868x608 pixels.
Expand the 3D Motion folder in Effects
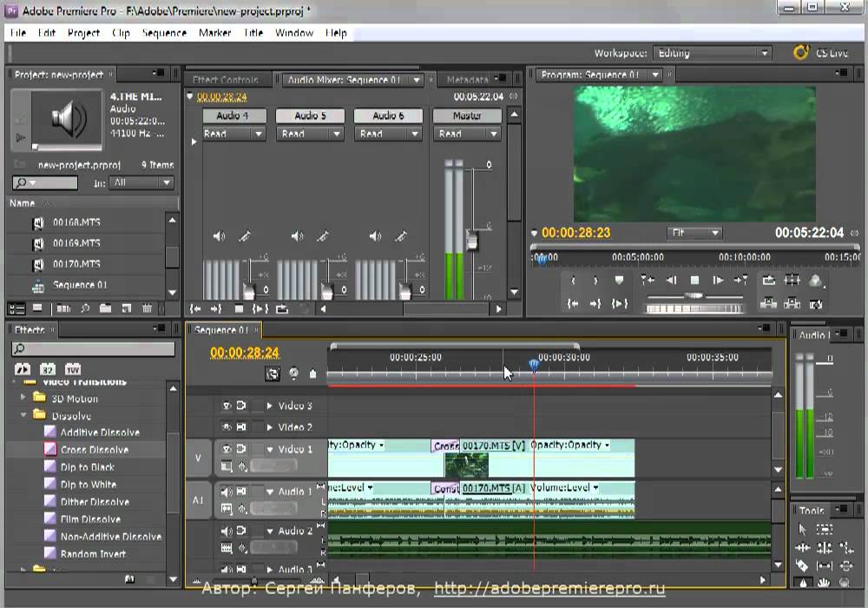coord(23,396)
